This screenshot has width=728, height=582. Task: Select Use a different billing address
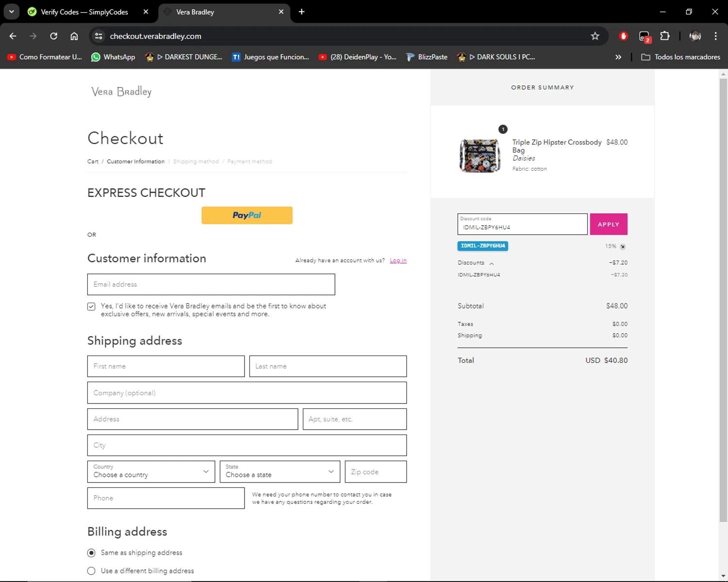pos(91,571)
